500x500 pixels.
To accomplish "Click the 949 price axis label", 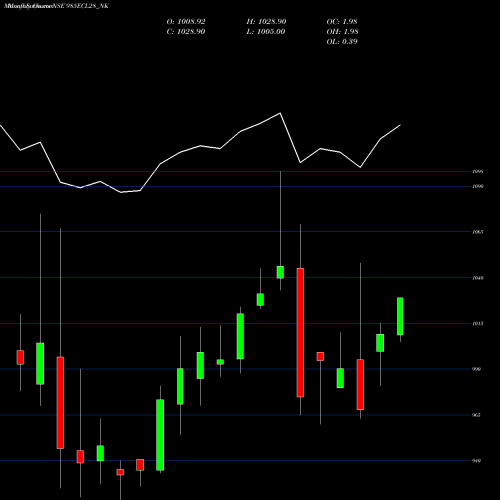I will (x=477, y=461).
